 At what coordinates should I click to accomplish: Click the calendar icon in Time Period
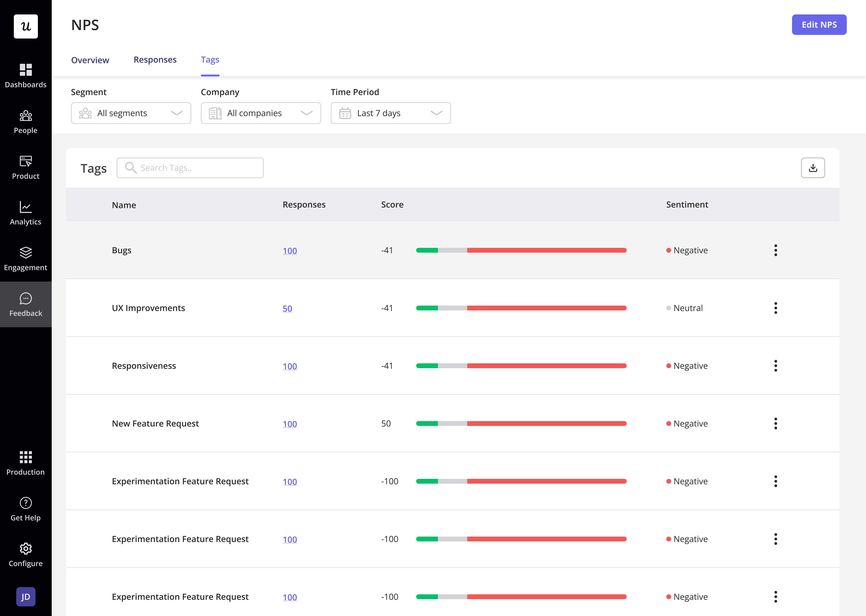345,113
